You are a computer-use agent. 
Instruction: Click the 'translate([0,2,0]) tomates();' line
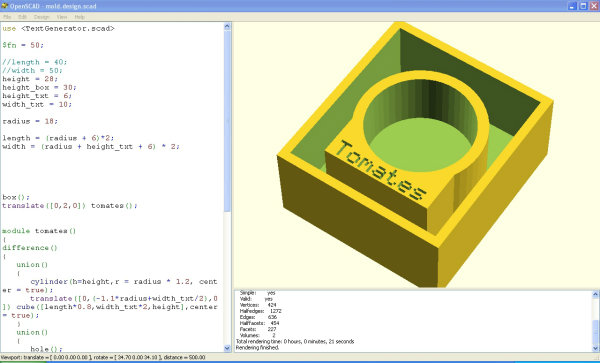70,205
